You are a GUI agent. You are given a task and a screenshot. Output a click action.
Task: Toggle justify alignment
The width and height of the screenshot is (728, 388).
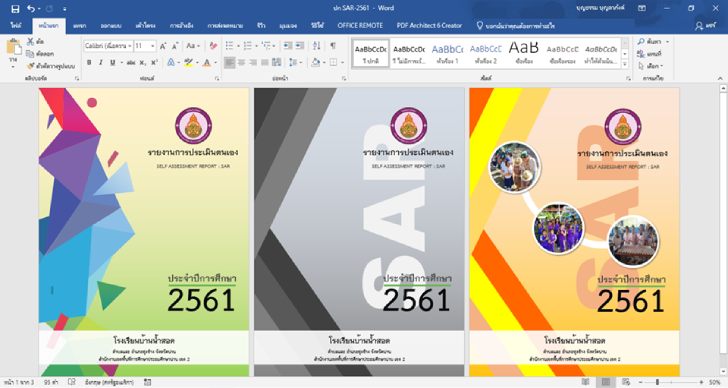(265, 62)
